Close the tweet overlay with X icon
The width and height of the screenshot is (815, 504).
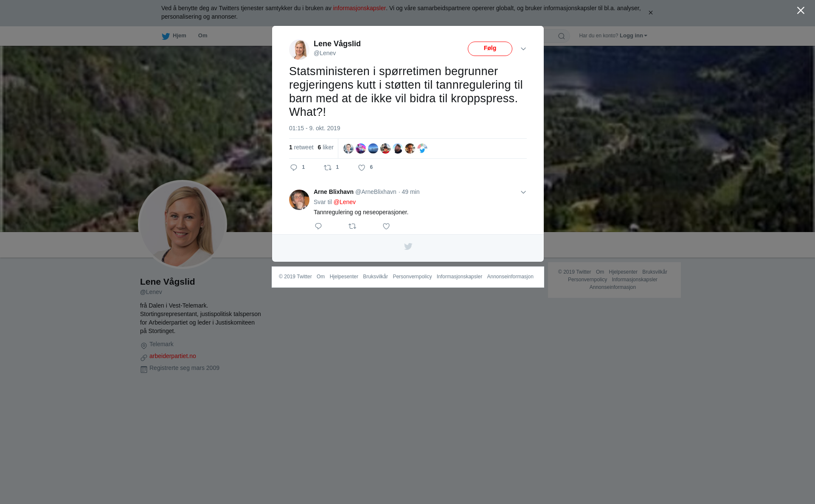pos(801,11)
